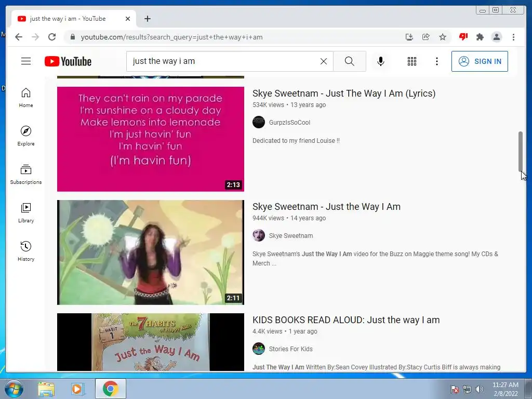This screenshot has height=399, width=532.
Task: Open 'Skye Sweetnam - Just The Way I Am (Lyrics)' title
Action: 344,94
